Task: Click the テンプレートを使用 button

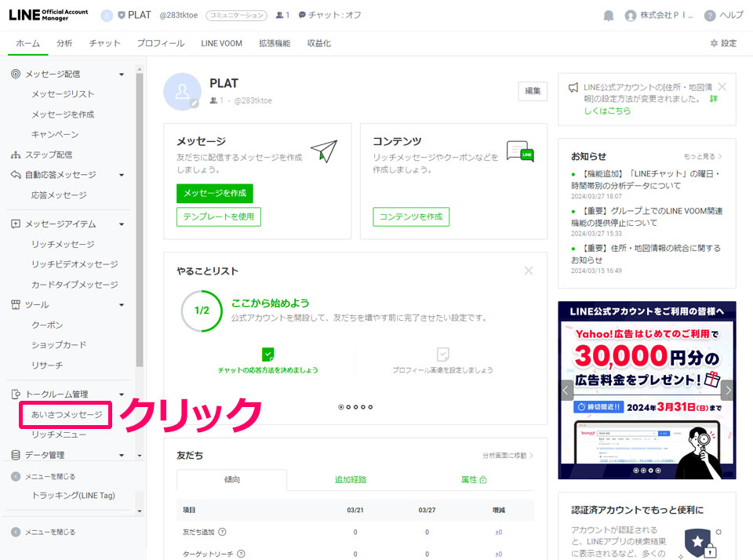Action: [219, 216]
